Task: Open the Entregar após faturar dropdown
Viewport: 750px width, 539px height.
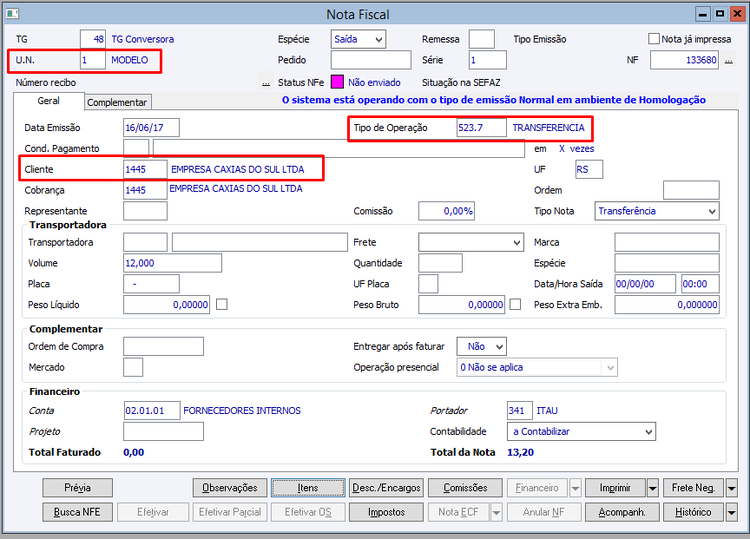Action: (x=481, y=346)
